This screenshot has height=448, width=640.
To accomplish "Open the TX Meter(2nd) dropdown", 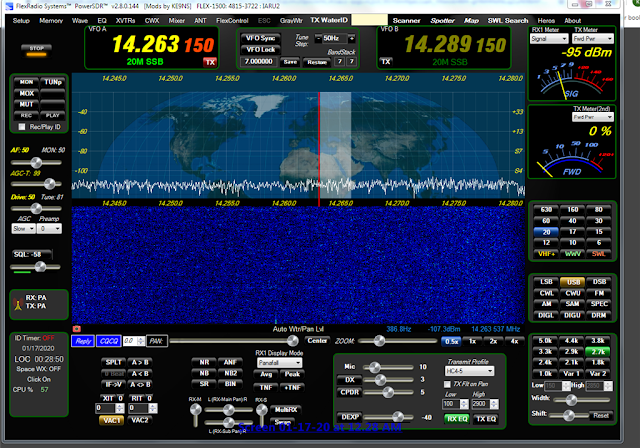I will pyautogui.click(x=593, y=117).
